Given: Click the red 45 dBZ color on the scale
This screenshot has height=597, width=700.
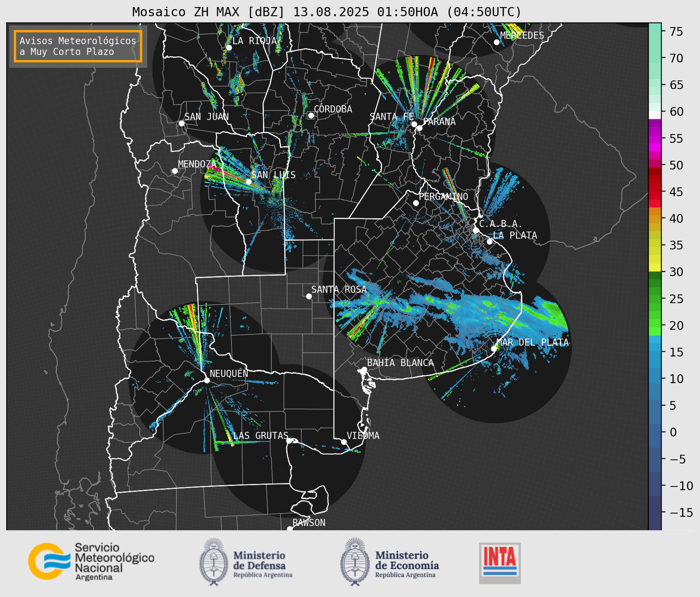Looking at the screenshot, I should point(655,192).
